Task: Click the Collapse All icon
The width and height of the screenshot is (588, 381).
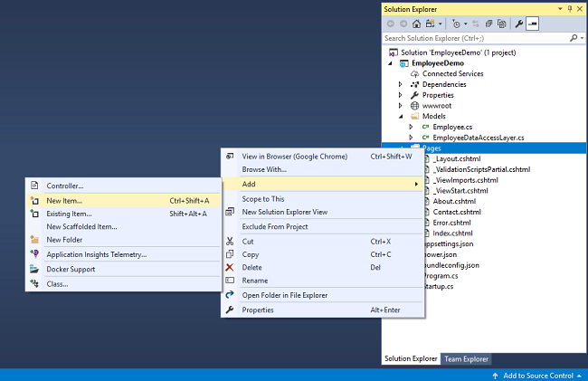Action: pos(488,24)
